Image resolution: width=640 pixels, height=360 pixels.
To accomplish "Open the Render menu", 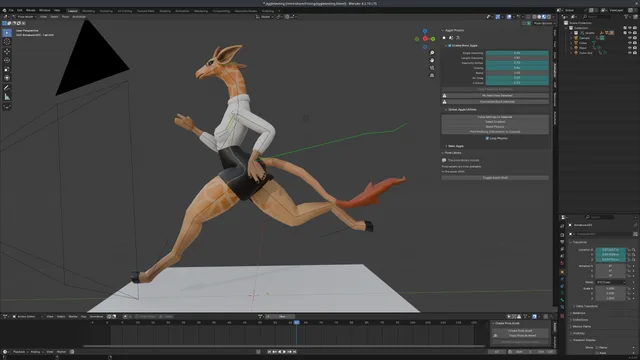I will (31, 10).
